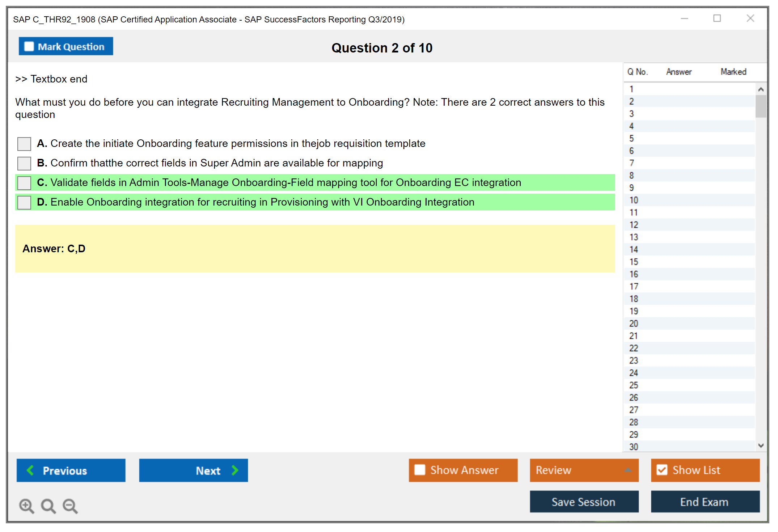The image size is (778, 532).
Task: Jump to question 25 in list
Action: click(634, 385)
